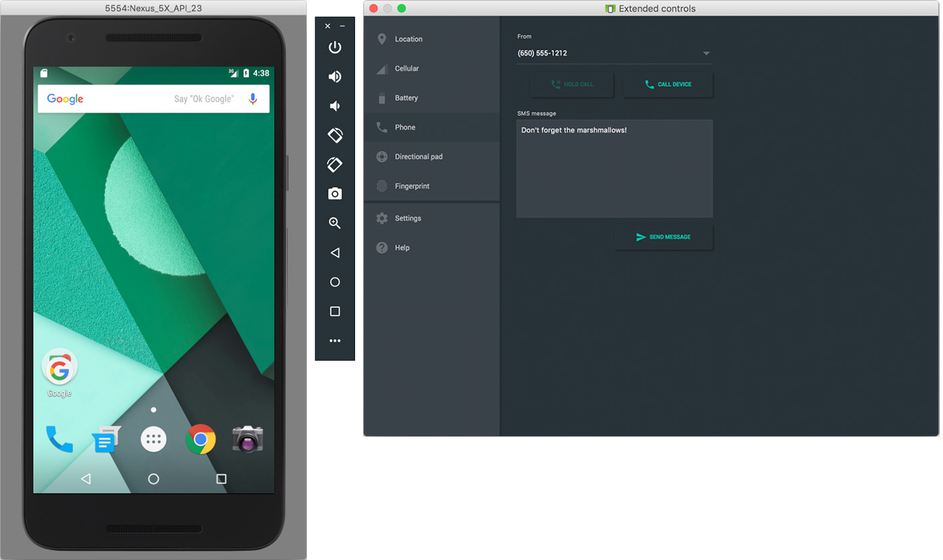Raise volume with the volume up icon
This screenshot has width=943, height=560.
(335, 77)
